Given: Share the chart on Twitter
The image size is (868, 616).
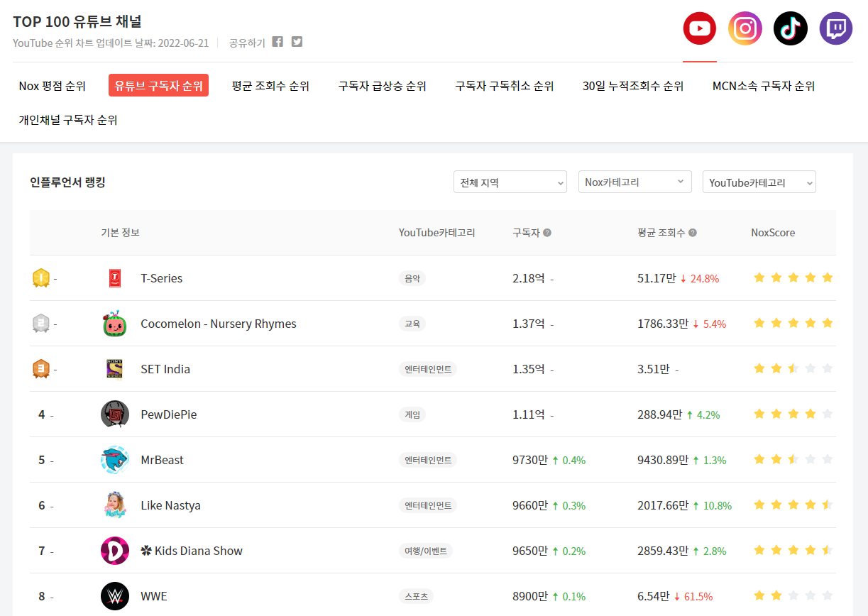Looking at the screenshot, I should click(x=297, y=42).
